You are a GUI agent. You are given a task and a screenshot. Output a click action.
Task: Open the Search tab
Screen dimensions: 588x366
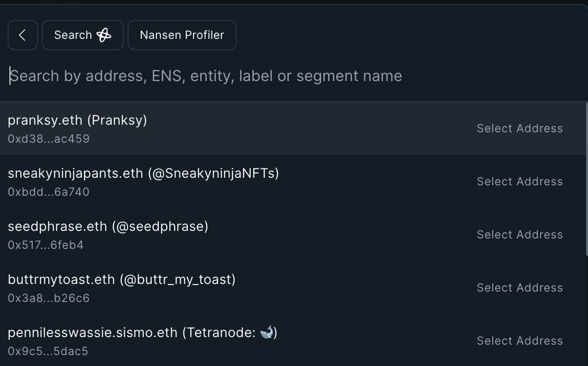pyautogui.click(x=83, y=35)
